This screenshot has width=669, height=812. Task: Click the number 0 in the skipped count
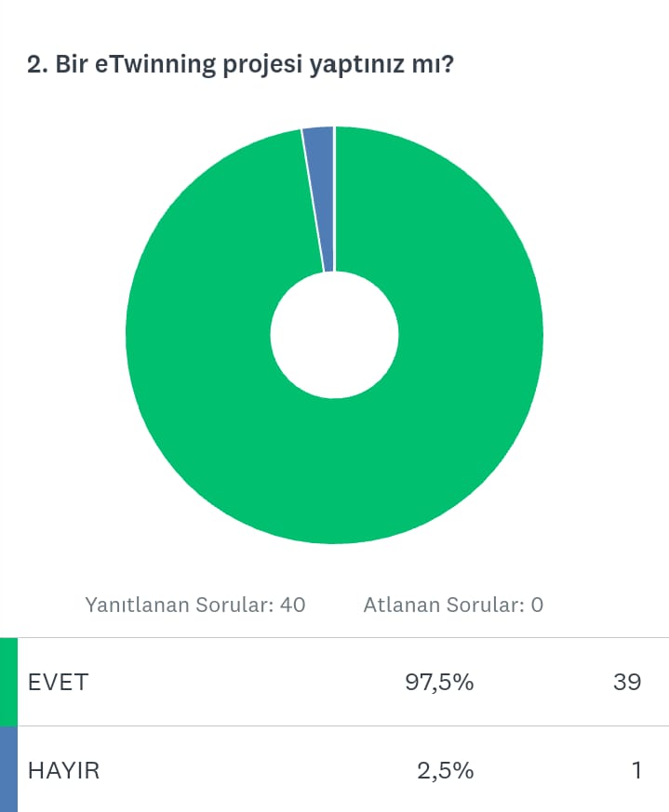[x=537, y=605]
